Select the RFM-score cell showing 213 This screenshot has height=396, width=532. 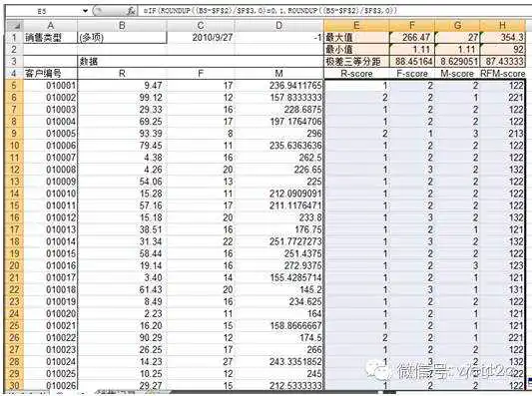pos(502,134)
